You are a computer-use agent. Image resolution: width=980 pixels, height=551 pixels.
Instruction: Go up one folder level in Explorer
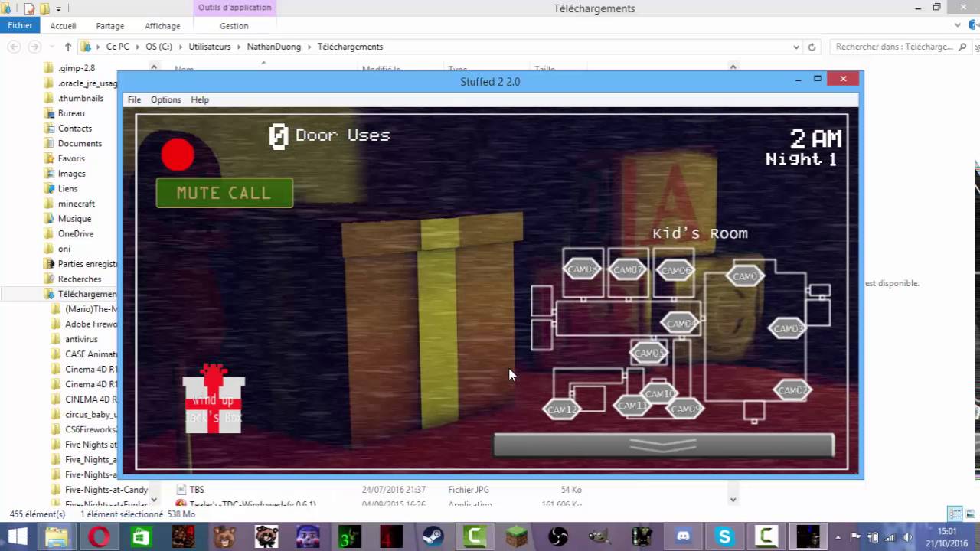[68, 47]
